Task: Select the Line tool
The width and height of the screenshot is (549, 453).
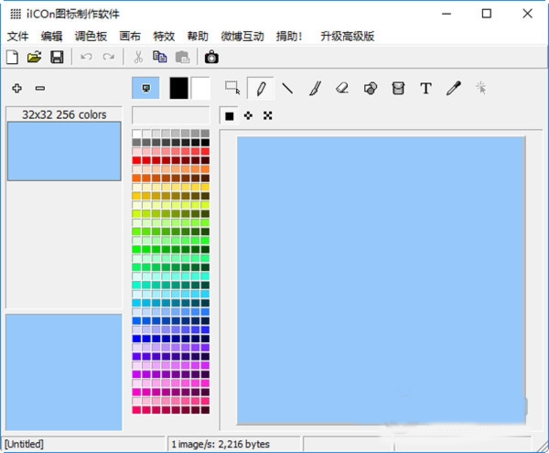Action: [x=287, y=88]
